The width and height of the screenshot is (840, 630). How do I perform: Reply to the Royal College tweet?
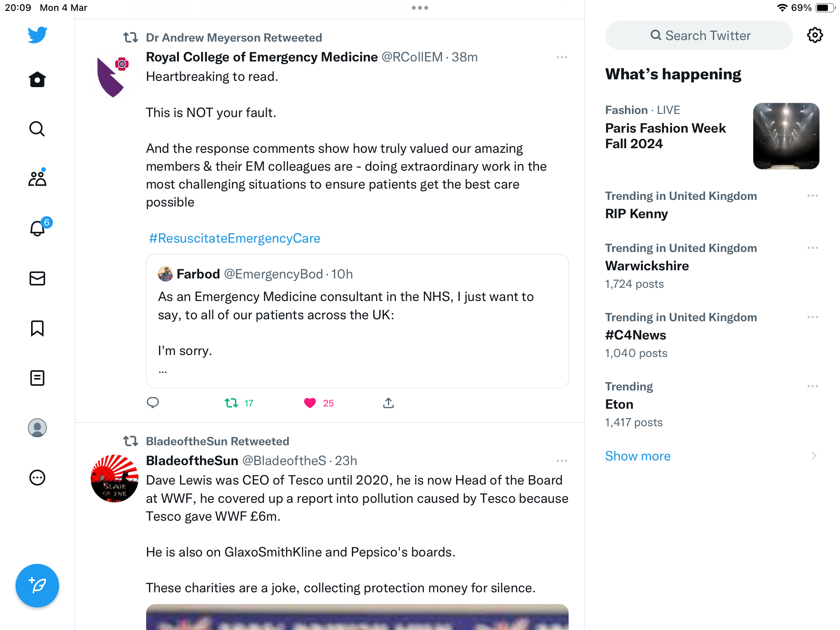coord(153,403)
